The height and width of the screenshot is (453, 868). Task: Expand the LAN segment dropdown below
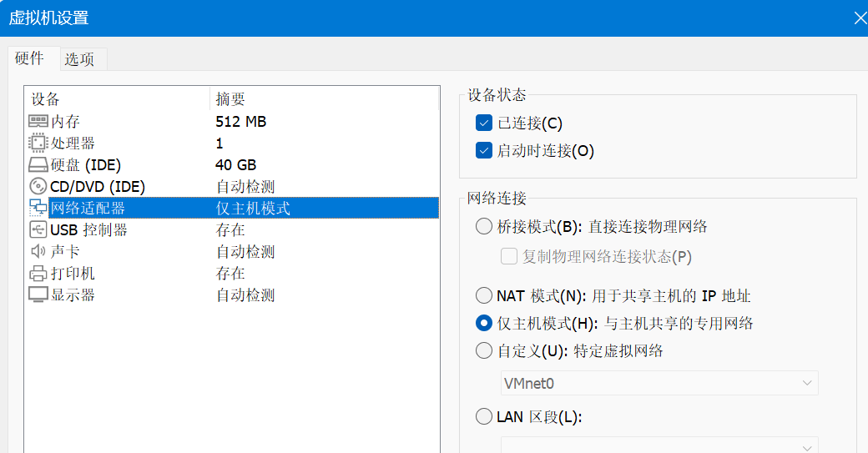pyautogui.click(x=659, y=445)
